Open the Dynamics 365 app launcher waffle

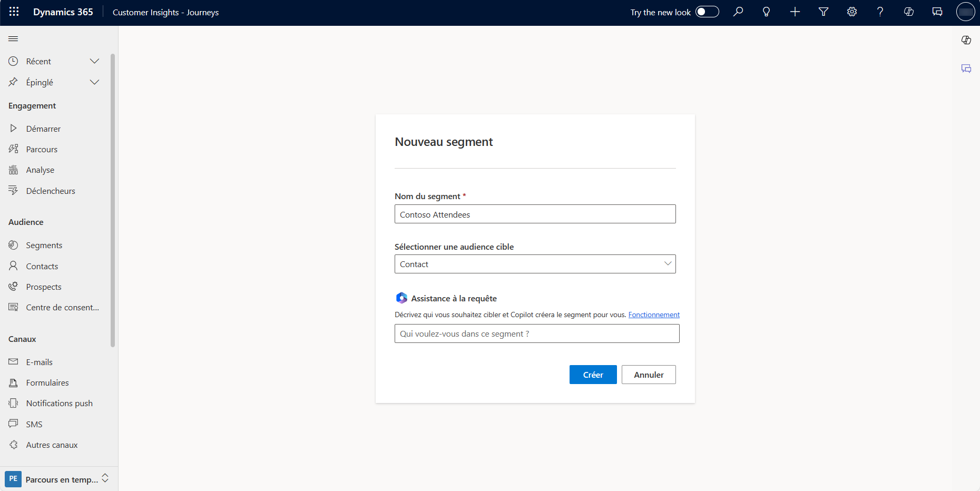pyautogui.click(x=14, y=12)
